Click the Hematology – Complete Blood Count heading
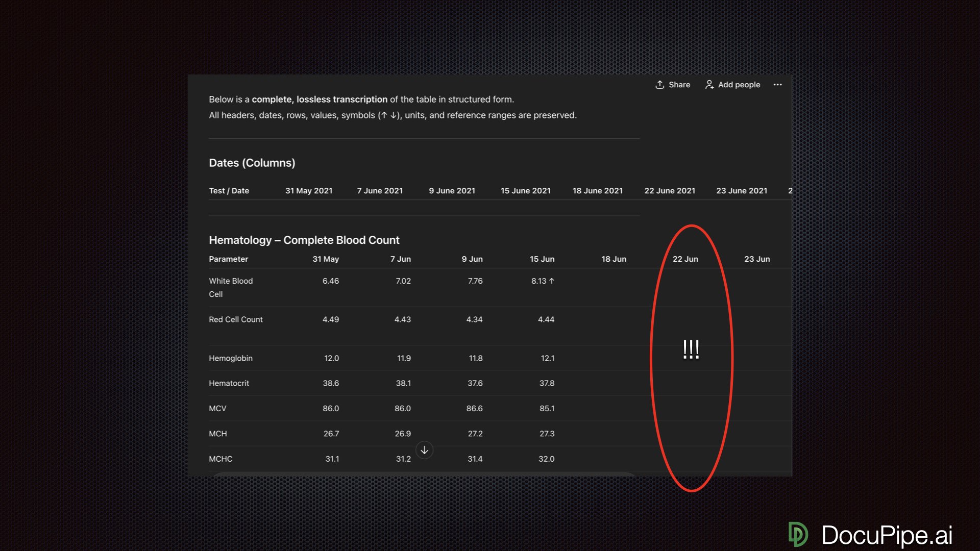Screen dimensions: 980x551 click(304, 240)
